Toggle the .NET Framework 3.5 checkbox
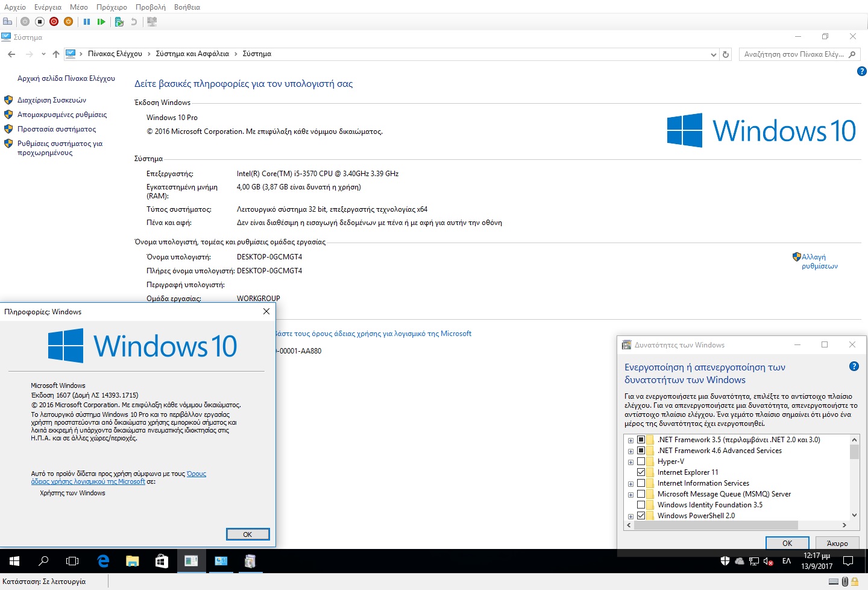Viewport: 868px width, 590px height. click(x=641, y=440)
